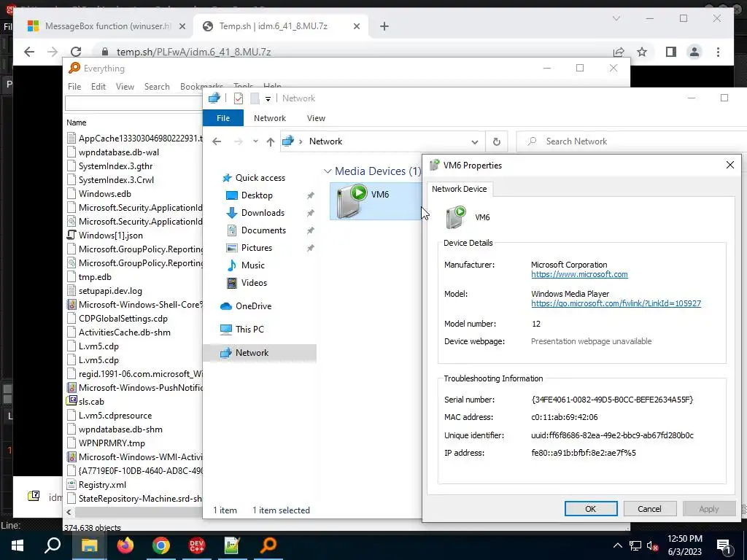Screen dimensions: 747x560
Task: Reload the Chrome page
Action: (76, 52)
